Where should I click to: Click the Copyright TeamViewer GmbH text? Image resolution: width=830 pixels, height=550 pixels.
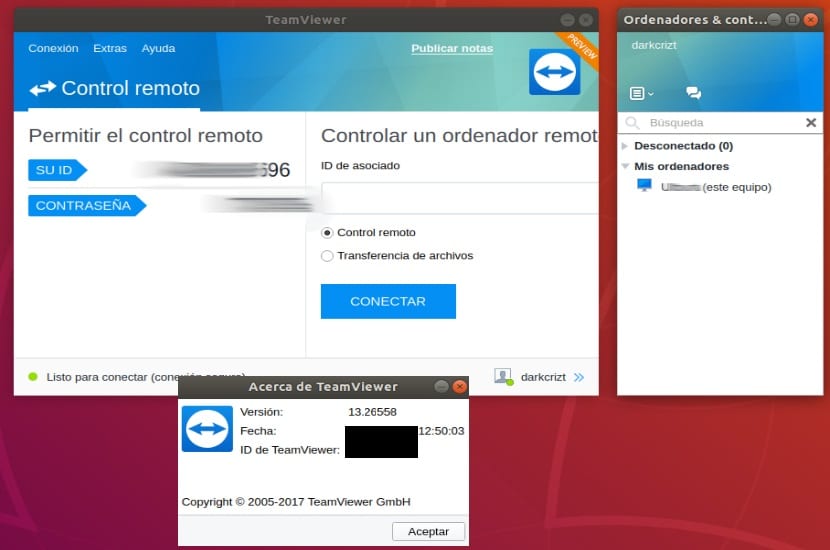click(296, 502)
